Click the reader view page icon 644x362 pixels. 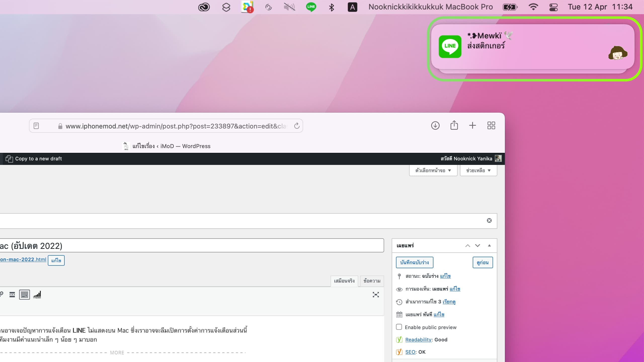coord(36,126)
